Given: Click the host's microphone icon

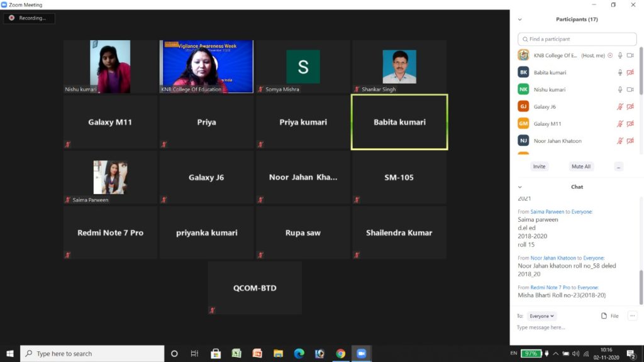Looking at the screenshot, I should 620,55.
